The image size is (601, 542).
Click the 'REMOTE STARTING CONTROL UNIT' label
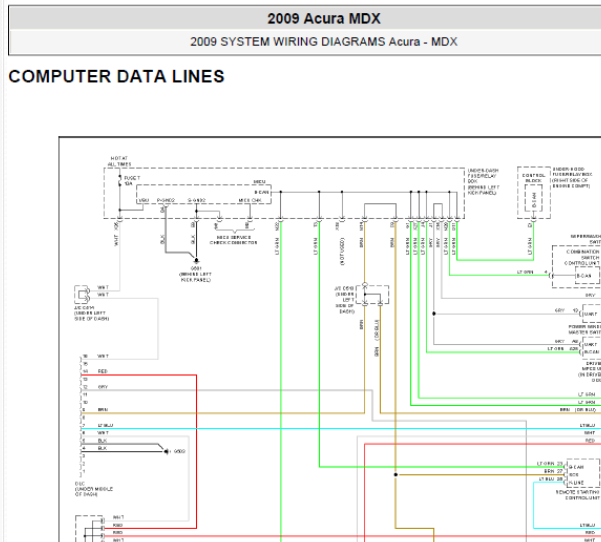tap(578, 495)
